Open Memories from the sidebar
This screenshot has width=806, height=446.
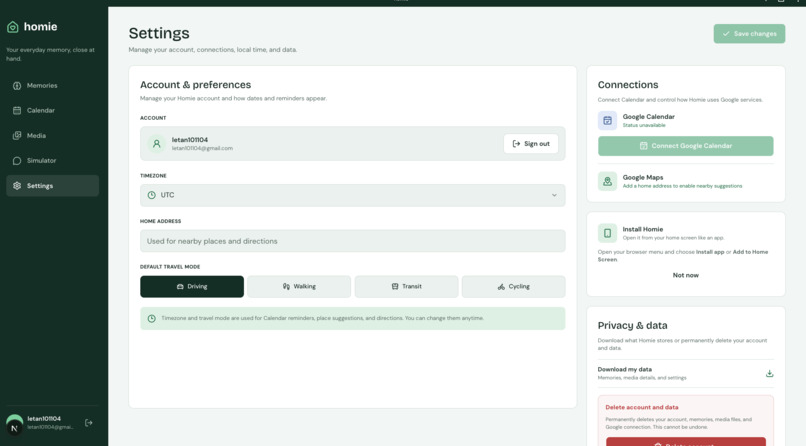(x=52, y=85)
